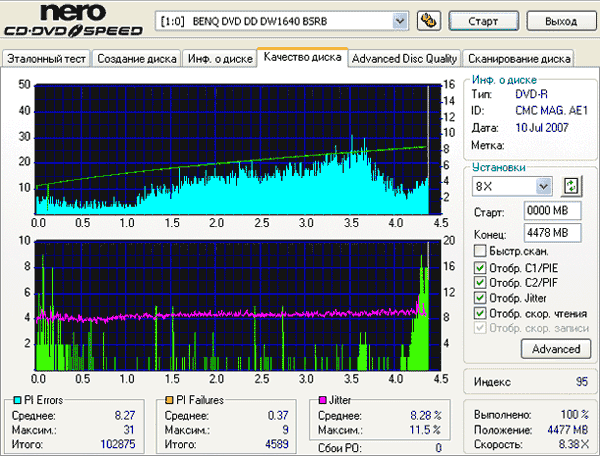600x456 pixels.
Task: Switch to the Эталонный тест tab
Action: (46, 59)
